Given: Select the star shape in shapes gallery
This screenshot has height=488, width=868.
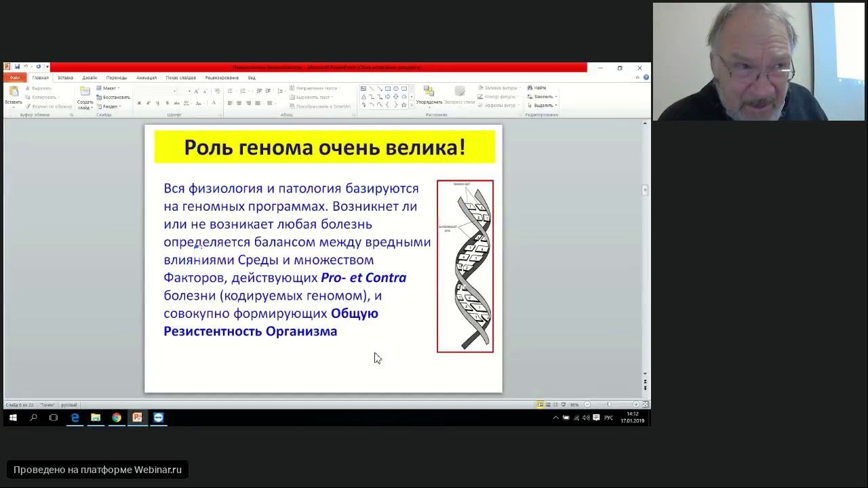Looking at the screenshot, I should pyautogui.click(x=404, y=105).
